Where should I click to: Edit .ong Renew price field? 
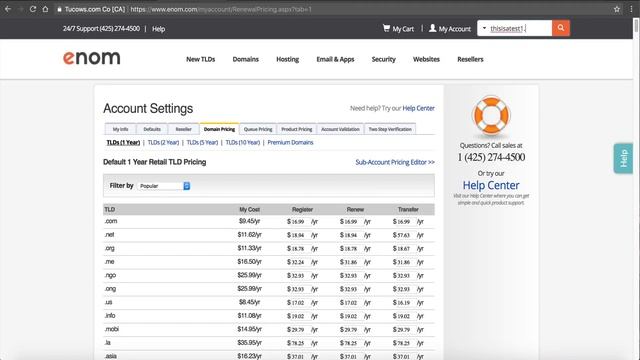coord(353,289)
